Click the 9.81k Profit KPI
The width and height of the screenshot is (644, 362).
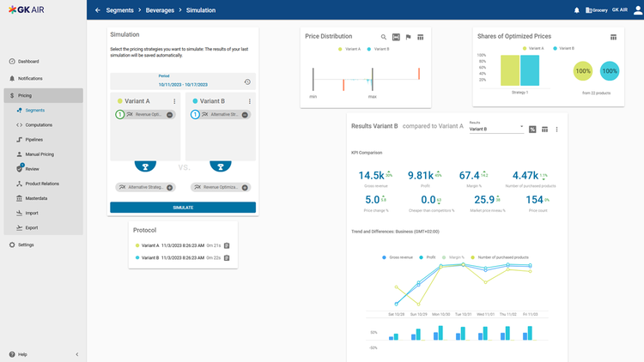pos(425,178)
